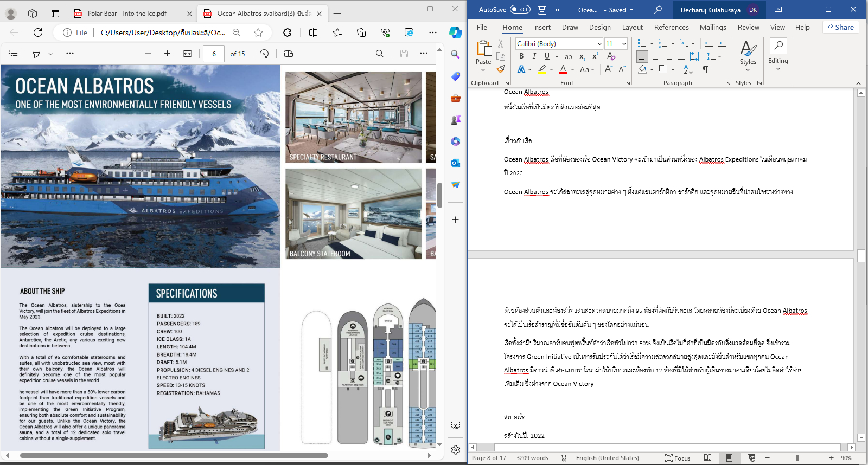The height and width of the screenshot is (465, 868).
Task: Click the Increase Indent icon
Action: (722, 43)
